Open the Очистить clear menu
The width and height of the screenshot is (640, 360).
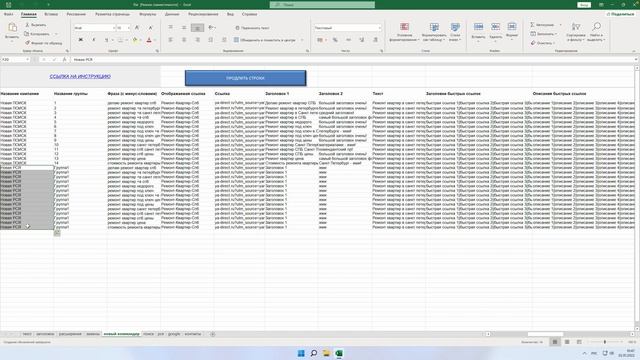pos(543,43)
